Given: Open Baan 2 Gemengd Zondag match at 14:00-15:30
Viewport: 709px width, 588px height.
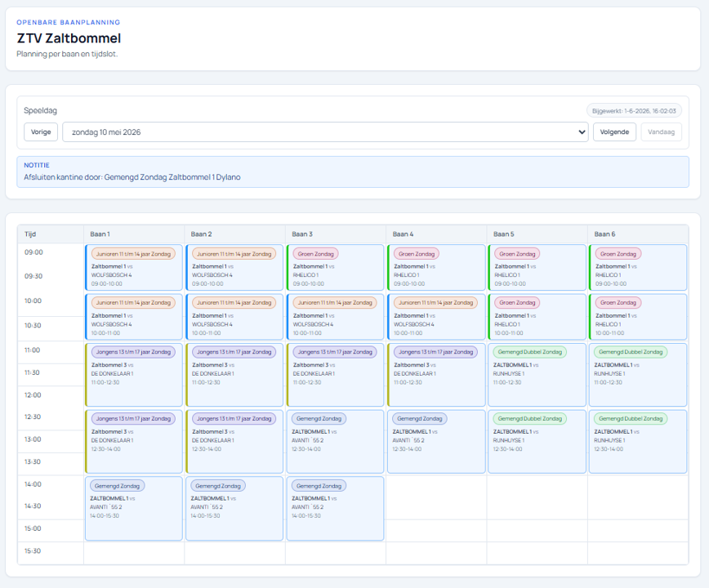Looking at the screenshot, I should 234,509.
